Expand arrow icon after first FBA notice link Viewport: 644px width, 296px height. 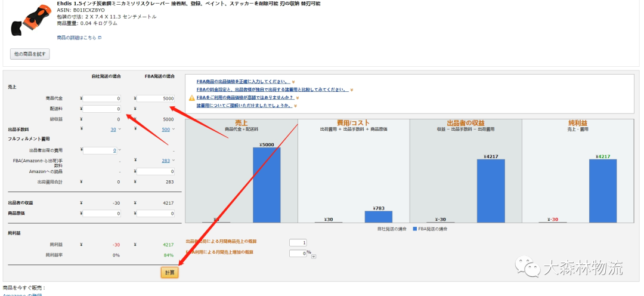pyautogui.click(x=293, y=82)
